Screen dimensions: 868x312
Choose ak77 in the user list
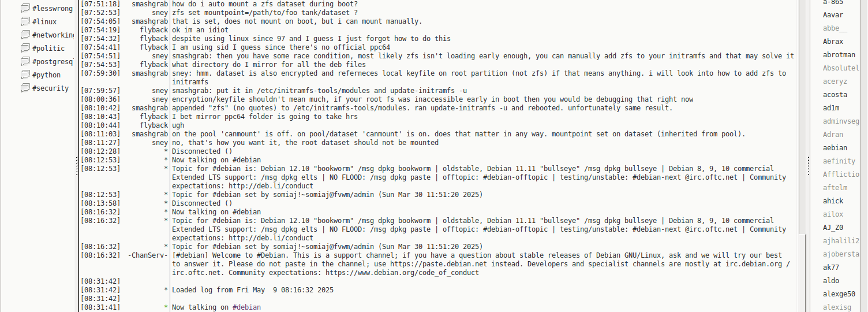831,268
